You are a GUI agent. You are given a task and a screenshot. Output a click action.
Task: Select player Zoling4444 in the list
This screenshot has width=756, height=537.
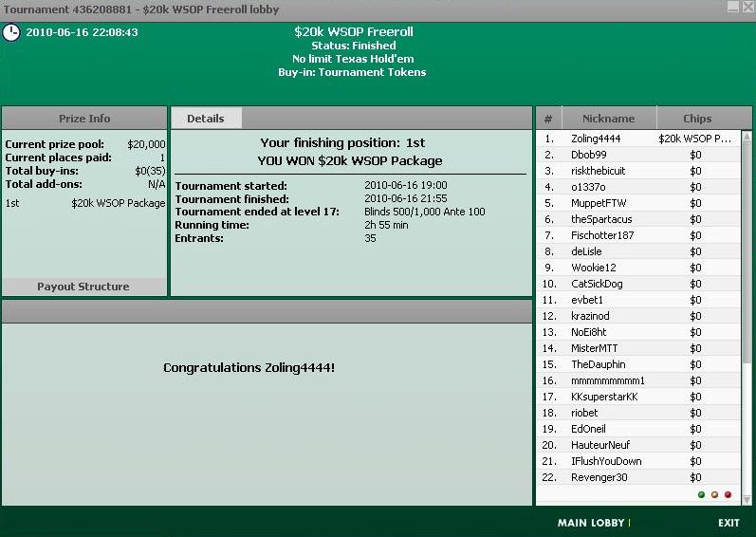[638, 139]
